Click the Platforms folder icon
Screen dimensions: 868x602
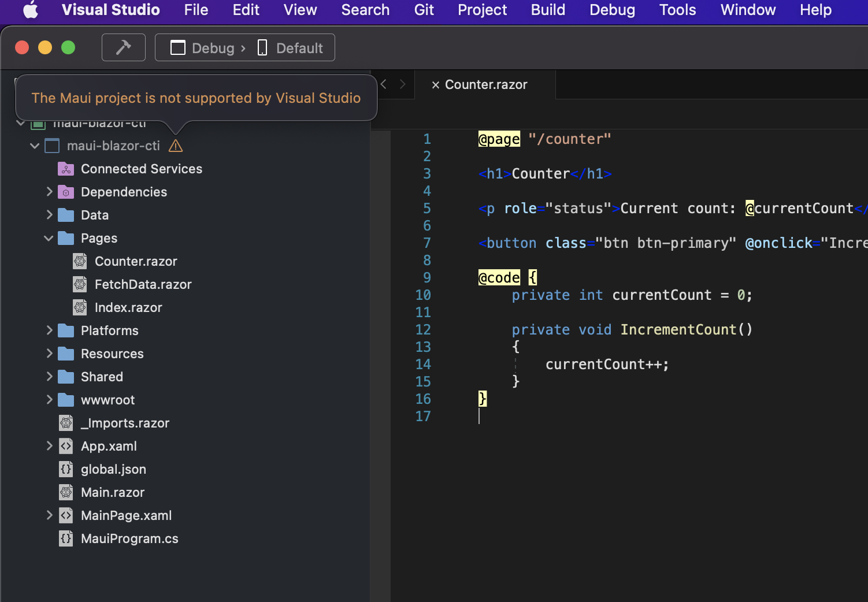tap(66, 330)
